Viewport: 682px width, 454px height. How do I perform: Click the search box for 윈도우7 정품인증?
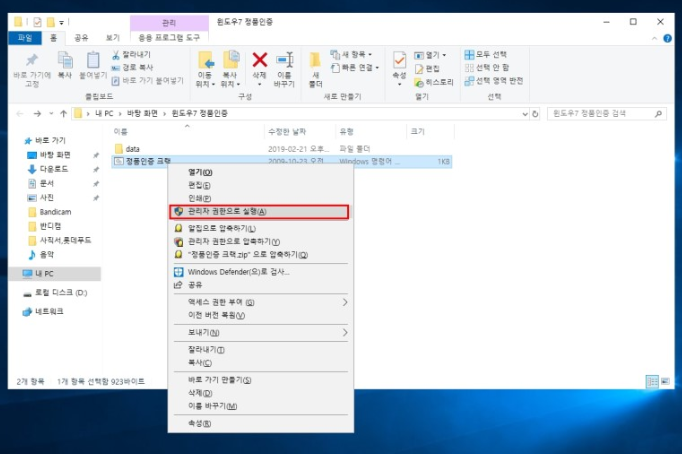click(606, 114)
